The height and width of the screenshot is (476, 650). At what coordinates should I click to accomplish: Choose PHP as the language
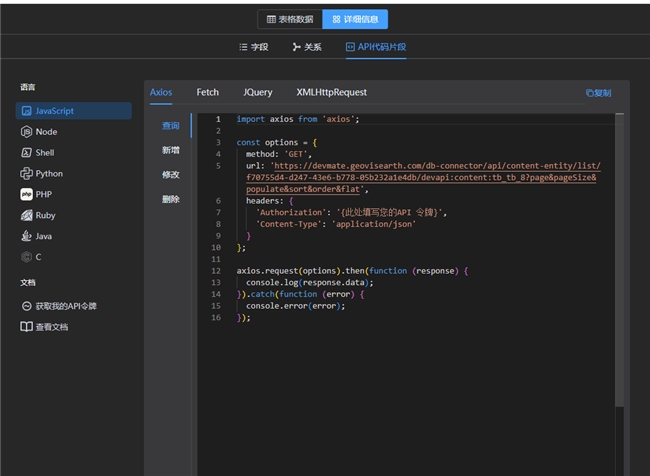click(x=74, y=194)
